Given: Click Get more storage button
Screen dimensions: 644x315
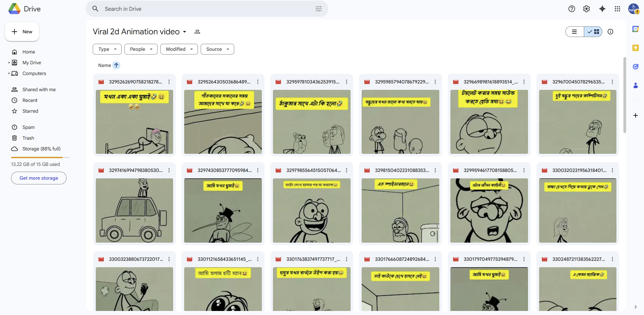Looking at the screenshot, I should click(39, 178).
